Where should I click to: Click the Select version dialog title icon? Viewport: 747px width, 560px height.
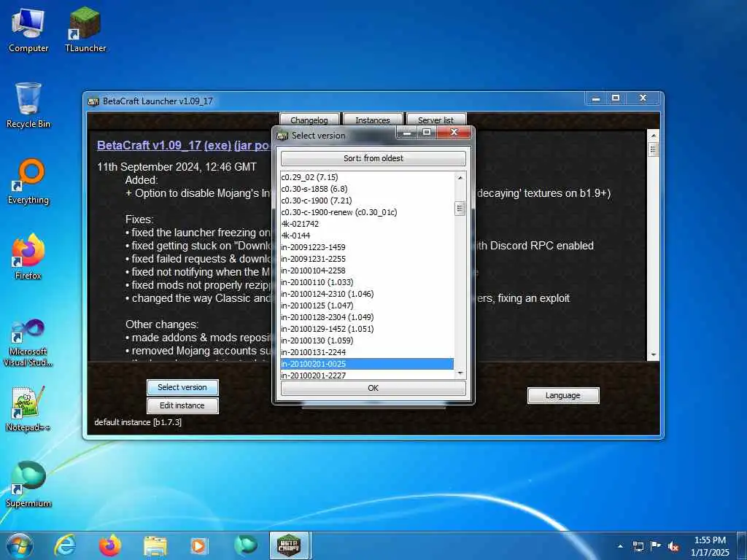point(282,135)
